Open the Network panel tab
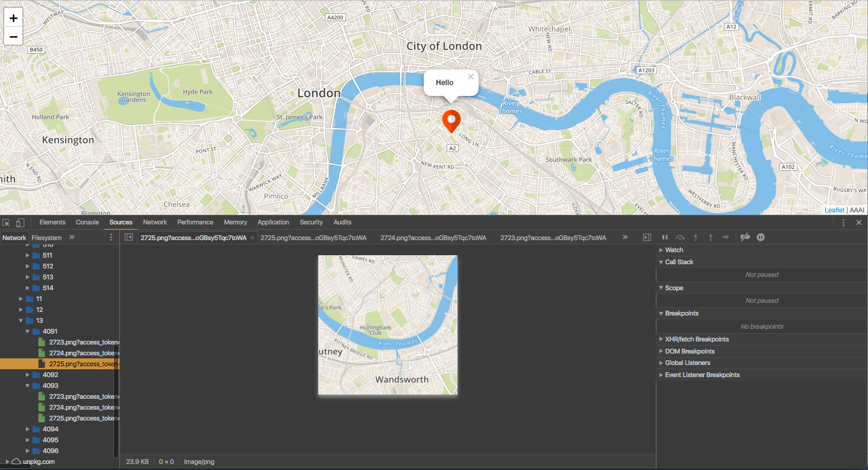 [154, 222]
